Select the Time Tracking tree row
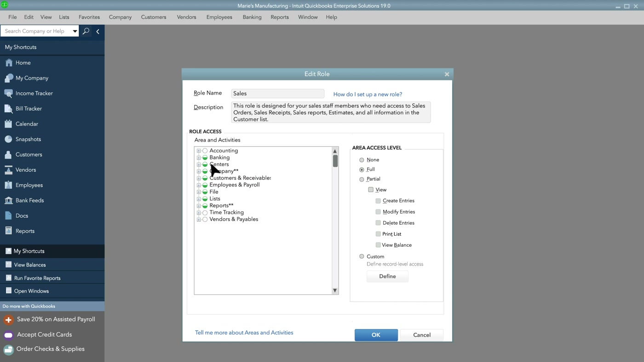Screen dimensions: 644x362 (226, 213)
